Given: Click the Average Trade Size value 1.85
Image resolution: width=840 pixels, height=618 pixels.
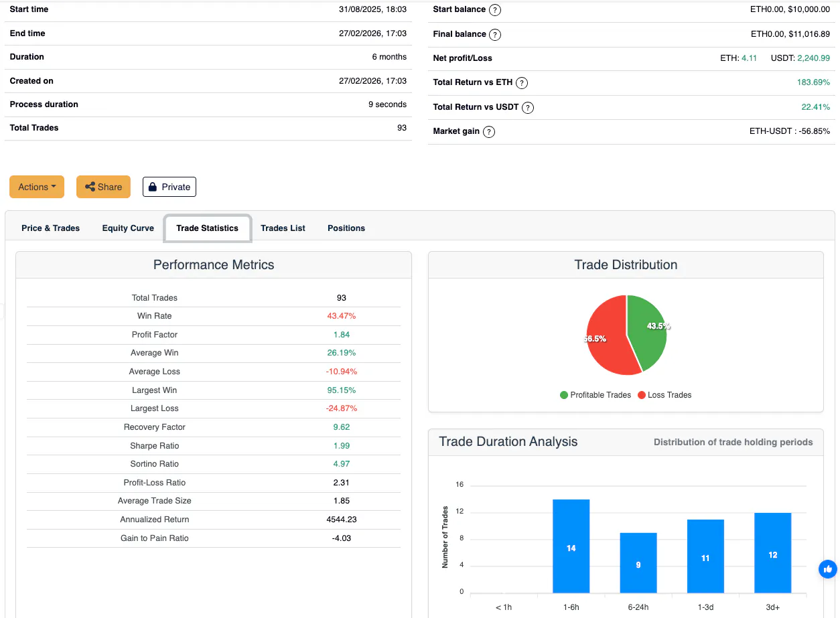Looking at the screenshot, I should click(x=342, y=501).
